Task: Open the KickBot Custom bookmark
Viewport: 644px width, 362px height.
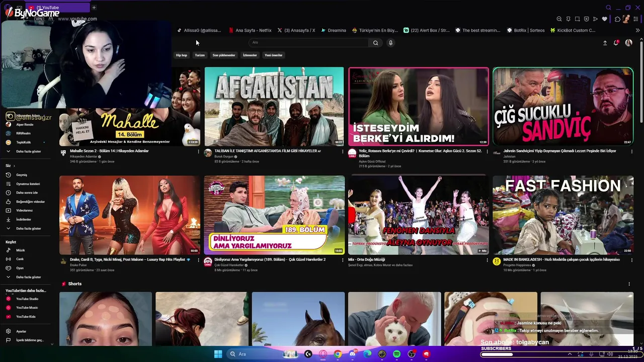Action: (x=573, y=30)
